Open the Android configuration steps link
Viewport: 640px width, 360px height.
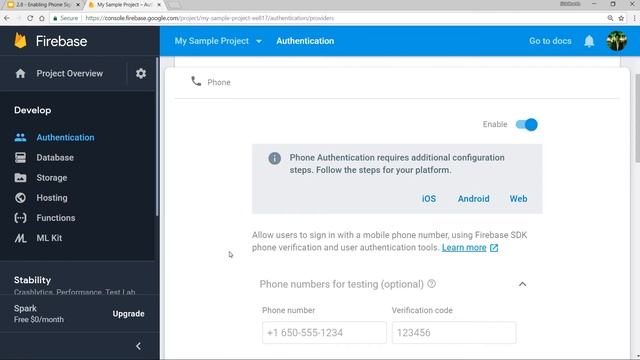(473, 199)
